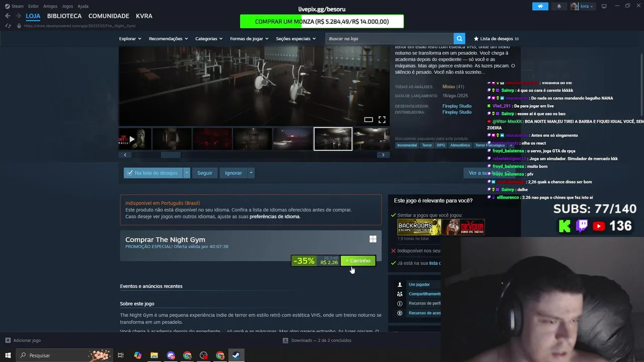The width and height of the screenshot is (644, 362).
Task: Add The Night Gym to Carrinho
Action: pos(358,260)
